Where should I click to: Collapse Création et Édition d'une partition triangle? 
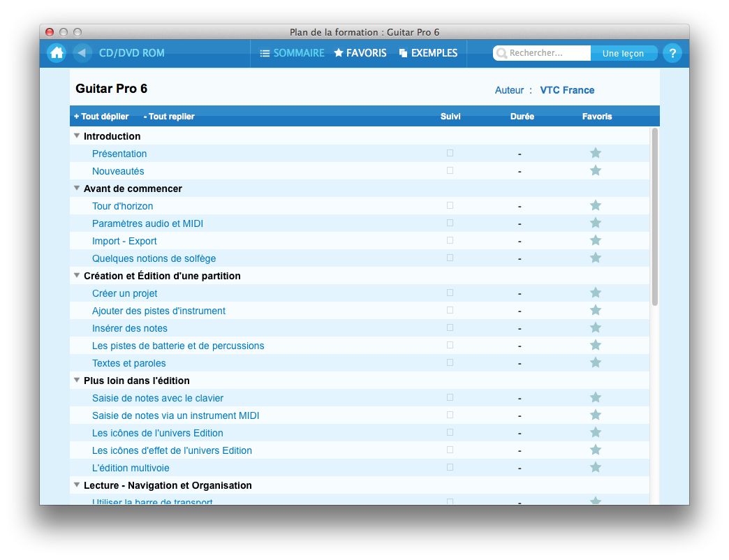(x=78, y=275)
